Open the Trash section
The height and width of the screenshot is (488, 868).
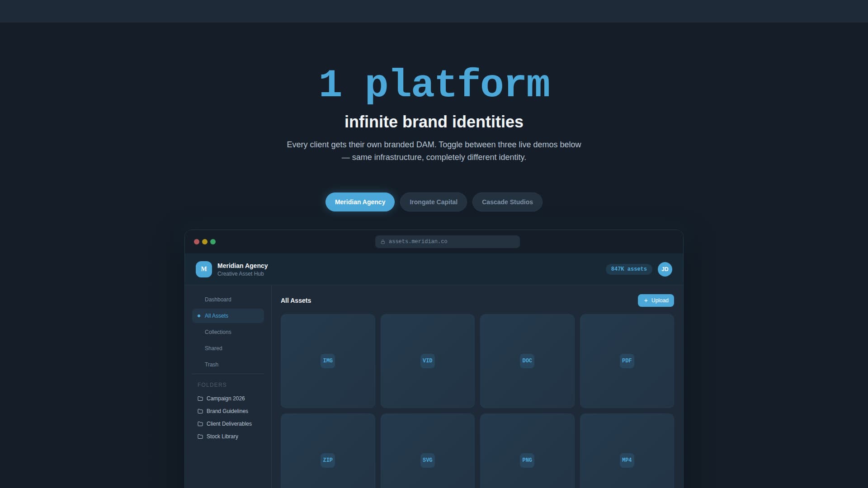click(212, 364)
